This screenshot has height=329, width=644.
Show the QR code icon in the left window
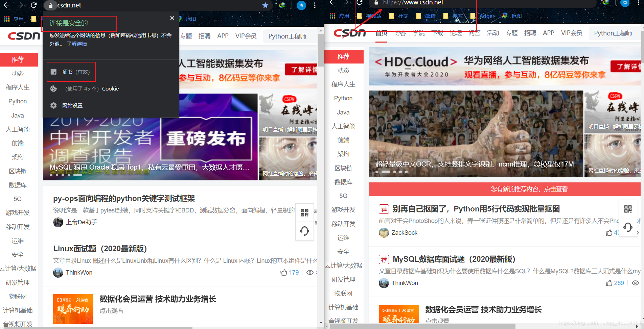click(x=304, y=212)
